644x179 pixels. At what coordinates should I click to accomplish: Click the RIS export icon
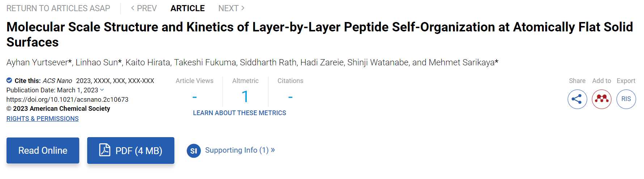[626, 99]
